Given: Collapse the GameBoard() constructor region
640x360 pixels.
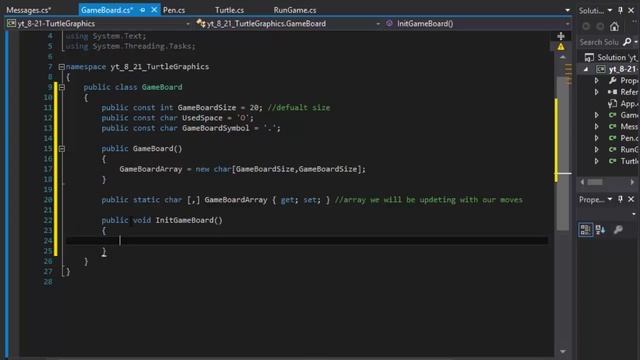Looking at the screenshot, I should click(x=62, y=149).
